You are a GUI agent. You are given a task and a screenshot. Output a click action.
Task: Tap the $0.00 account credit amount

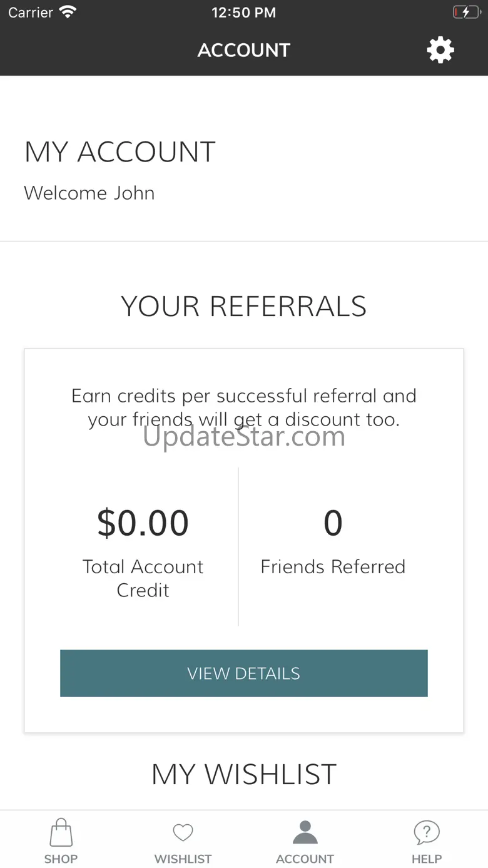click(143, 523)
